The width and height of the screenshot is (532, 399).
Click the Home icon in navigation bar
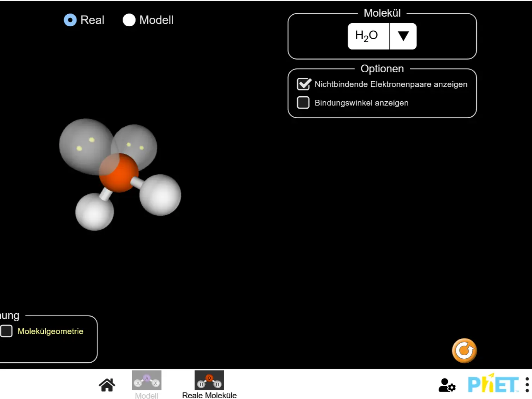(x=107, y=385)
